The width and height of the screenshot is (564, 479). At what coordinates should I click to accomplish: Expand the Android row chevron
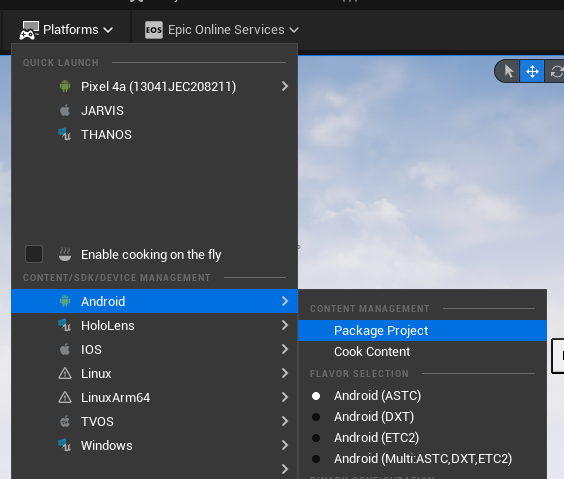pyautogui.click(x=285, y=301)
